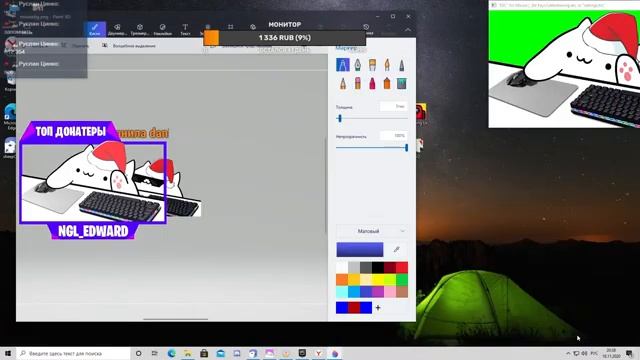The height and width of the screenshot is (360, 640).
Task: Choose the pink palette swatch
Action: coord(389,291)
